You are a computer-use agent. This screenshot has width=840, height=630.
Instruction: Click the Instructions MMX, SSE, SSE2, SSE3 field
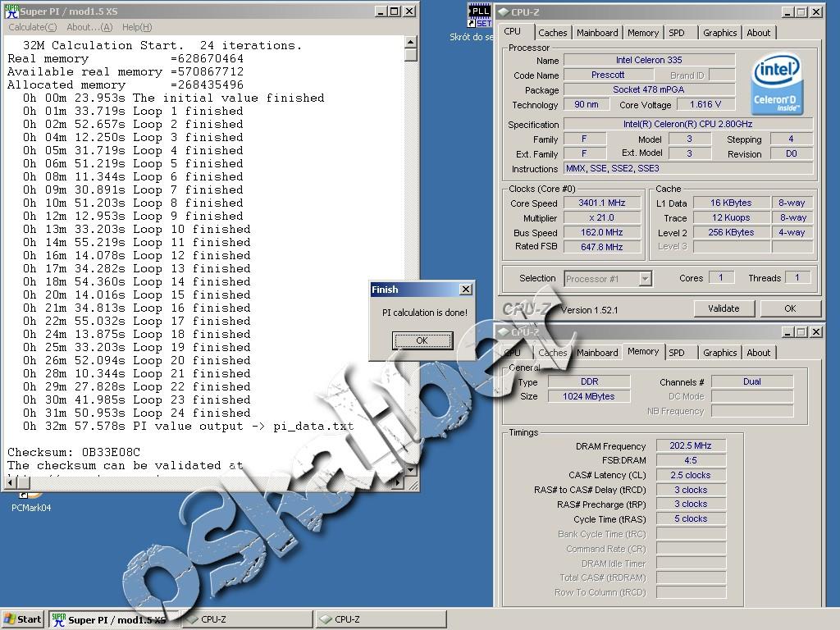(x=688, y=169)
